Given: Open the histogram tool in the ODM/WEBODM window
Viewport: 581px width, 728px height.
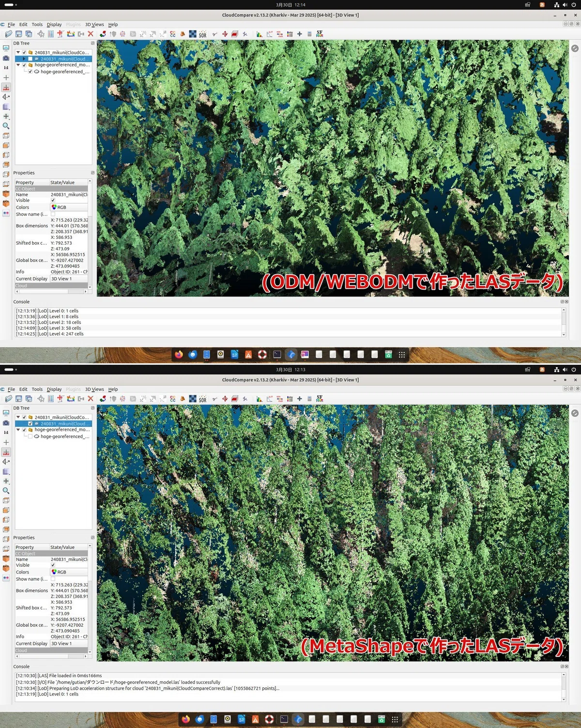Looking at the screenshot, I should point(260,34).
